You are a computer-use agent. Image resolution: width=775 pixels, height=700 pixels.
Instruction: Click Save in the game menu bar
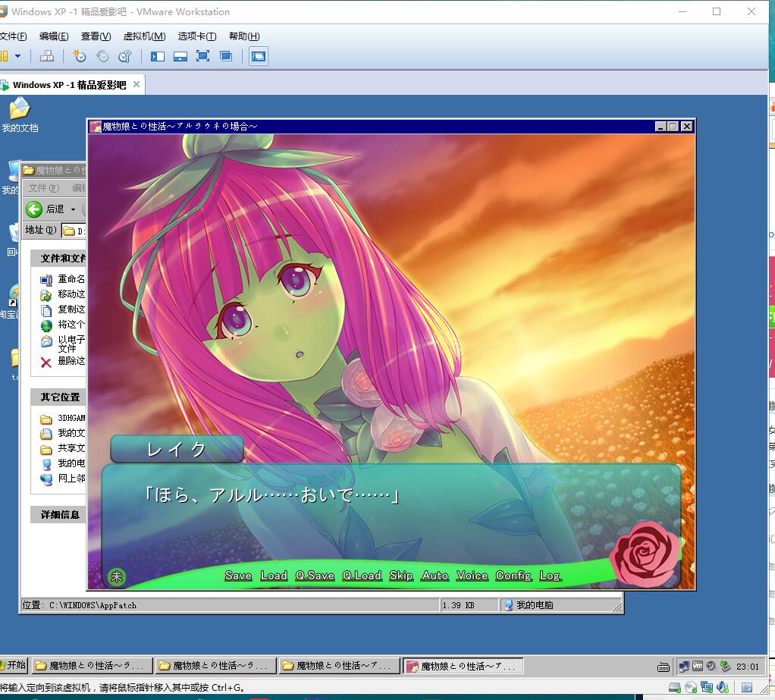238,576
